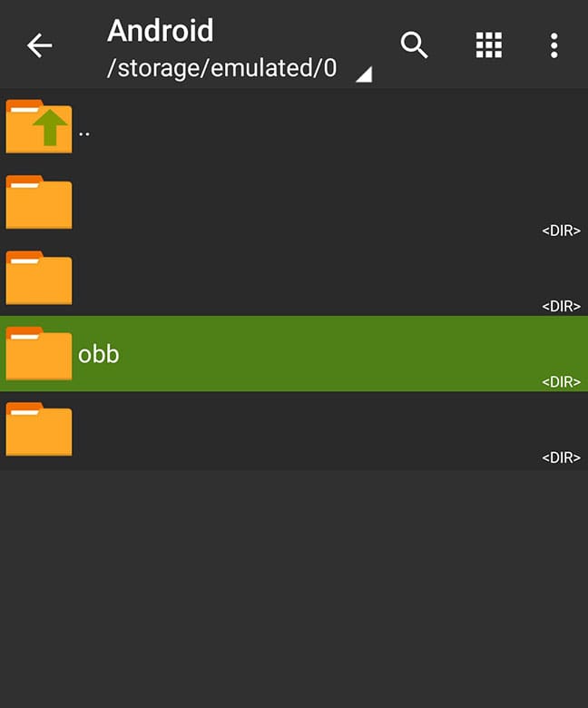Tap the /storage/emulated/0 path text
Image resolution: width=588 pixels, height=708 pixels.
(x=222, y=69)
